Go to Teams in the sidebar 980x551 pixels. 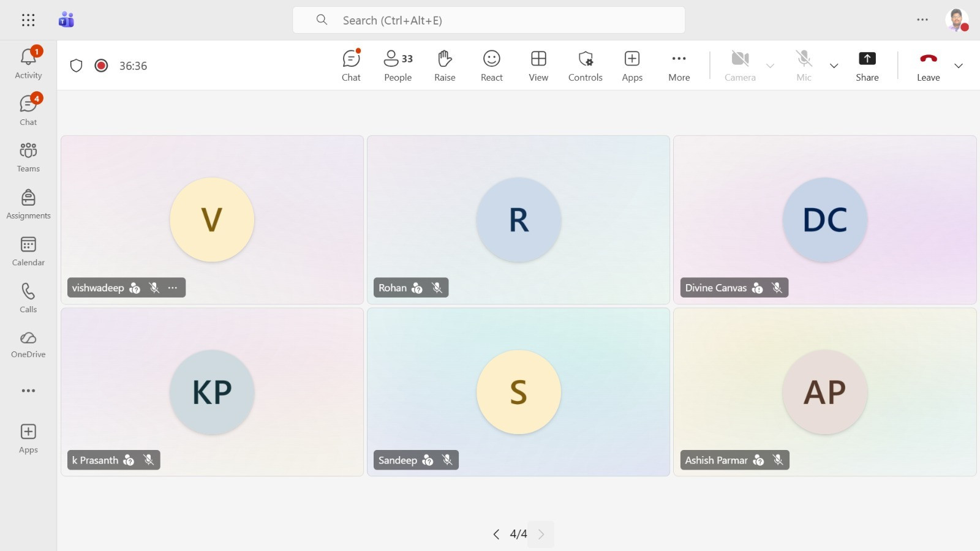click(x=28, y=157)
